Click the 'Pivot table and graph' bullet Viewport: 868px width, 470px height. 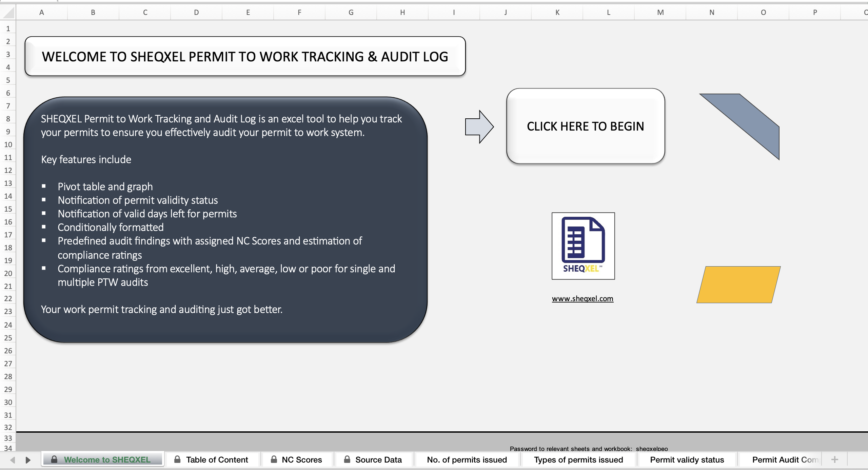pyautogui.click(x=105, y=187)
